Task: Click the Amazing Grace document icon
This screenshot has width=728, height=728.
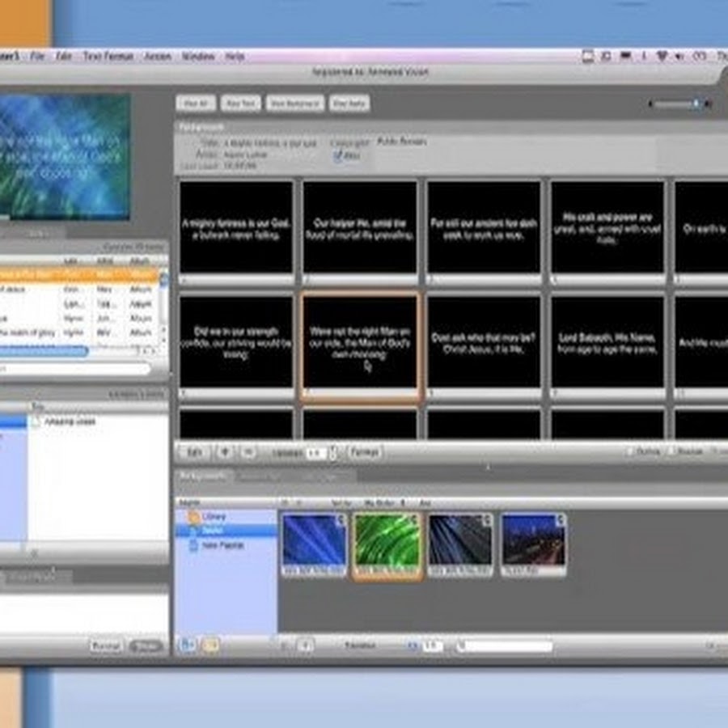Action: tap(36, 422)
